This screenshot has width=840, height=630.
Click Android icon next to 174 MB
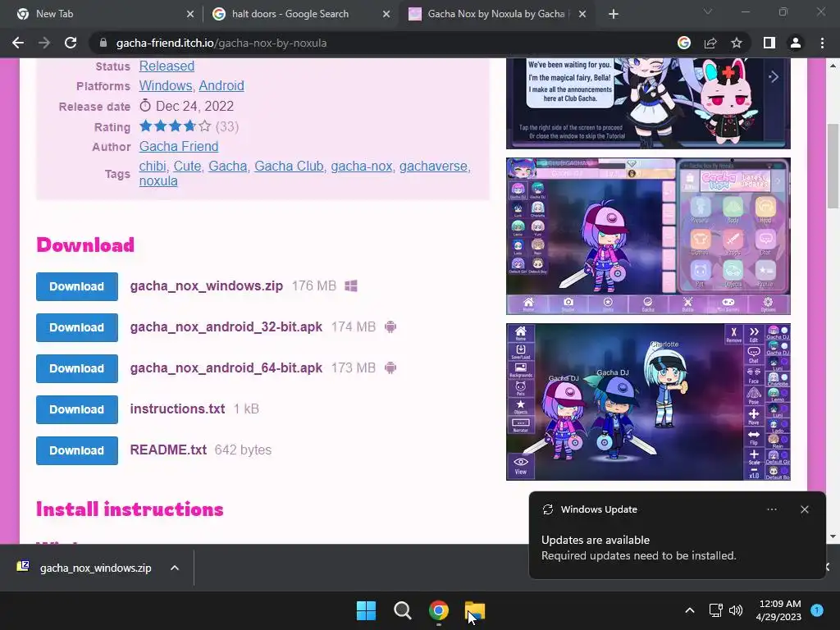(x=390, y=326)
